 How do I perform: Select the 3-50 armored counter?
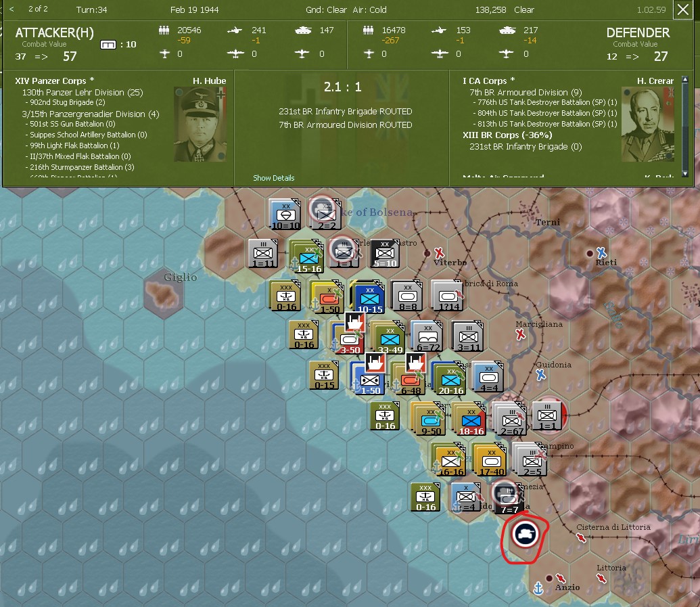[x=349, y=339]
